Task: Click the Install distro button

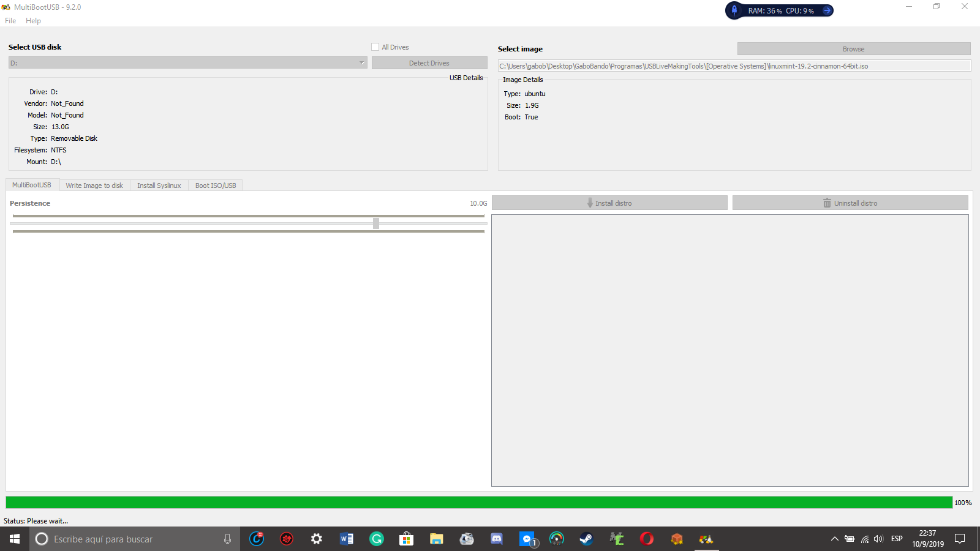Action: 609,203
